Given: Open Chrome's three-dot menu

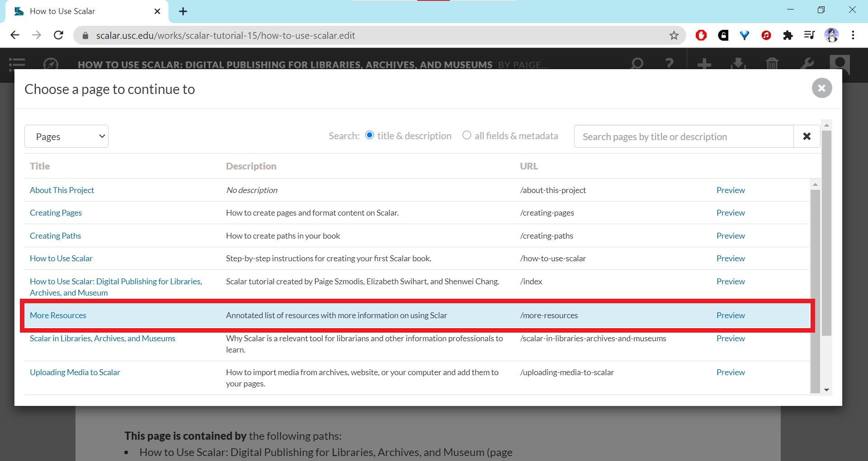Looking at the screenshot, I should 853,35.
